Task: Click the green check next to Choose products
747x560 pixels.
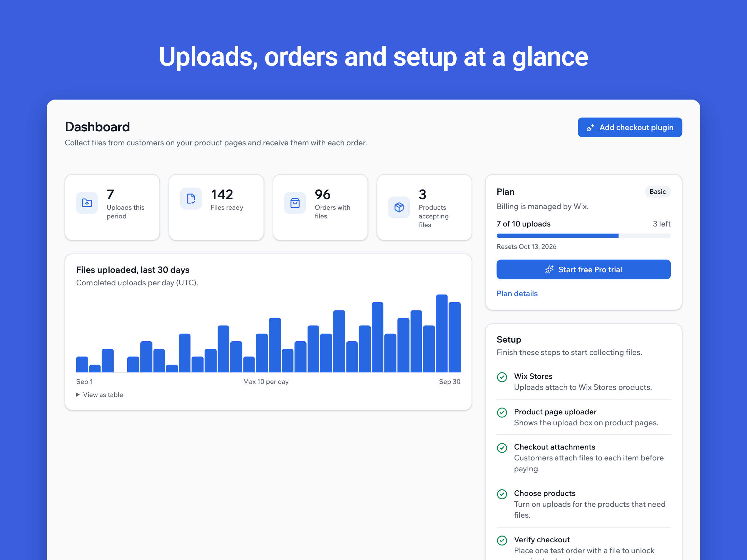Action: click(x=502, y=494)
